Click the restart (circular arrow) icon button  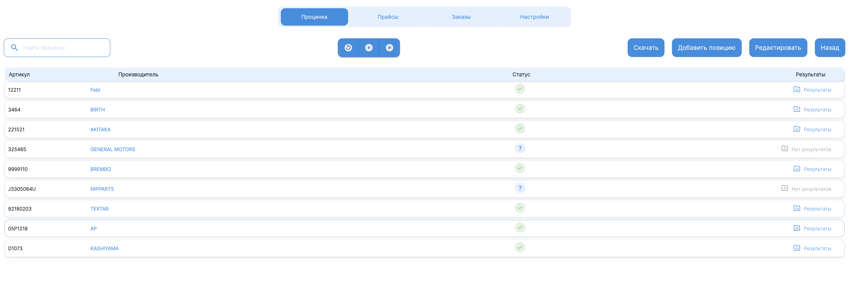pyautogui.click(x=348, y=47)
